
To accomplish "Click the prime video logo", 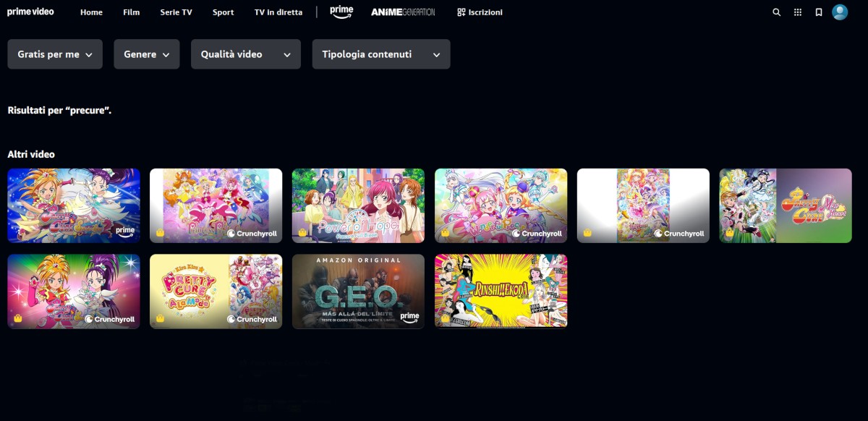I will 30,12.
